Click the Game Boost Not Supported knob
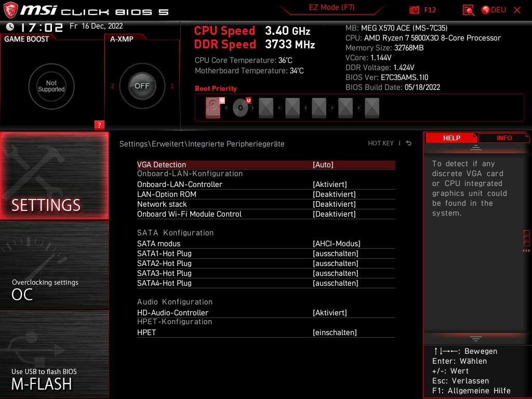This screenshot has width=532, height=399. click(x=51, y=86)
